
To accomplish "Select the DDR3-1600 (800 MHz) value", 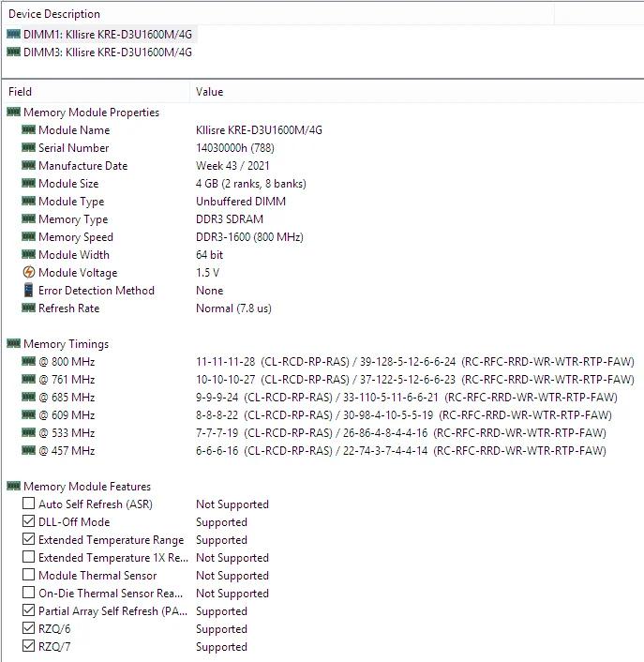I will [249, 237].
